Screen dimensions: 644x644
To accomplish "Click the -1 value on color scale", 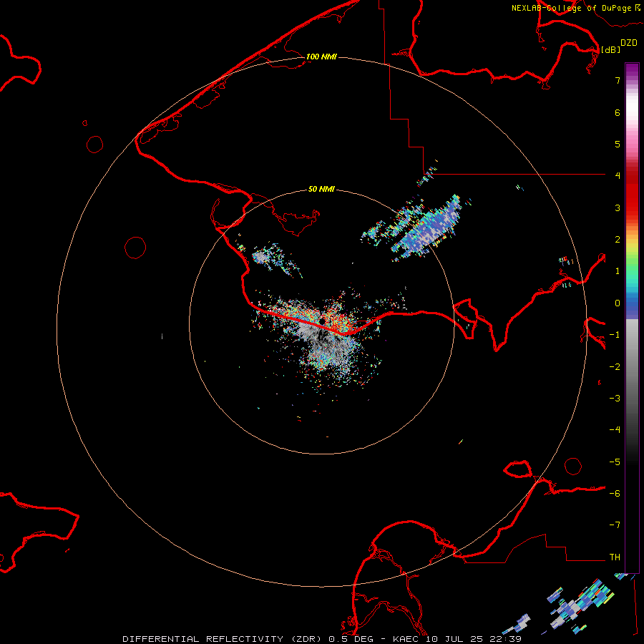I will point(615,335).
